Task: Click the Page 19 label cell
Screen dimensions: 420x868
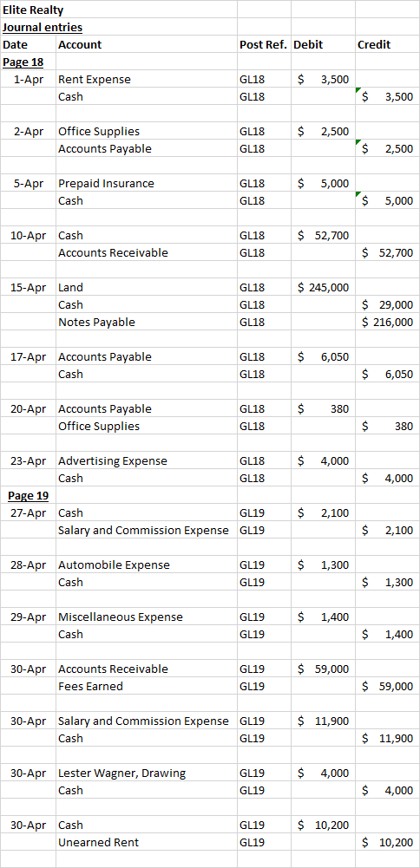Action: coord(29,495)
